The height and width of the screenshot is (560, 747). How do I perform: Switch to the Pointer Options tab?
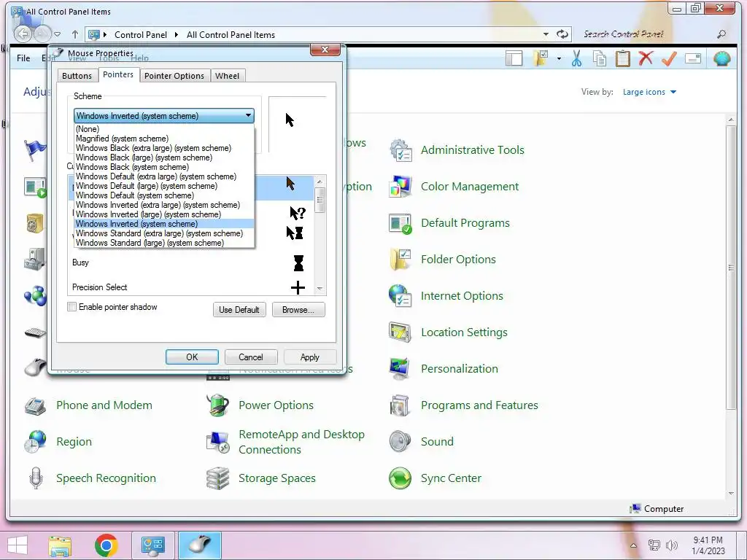pyautogui.click(x=174, y=76)
